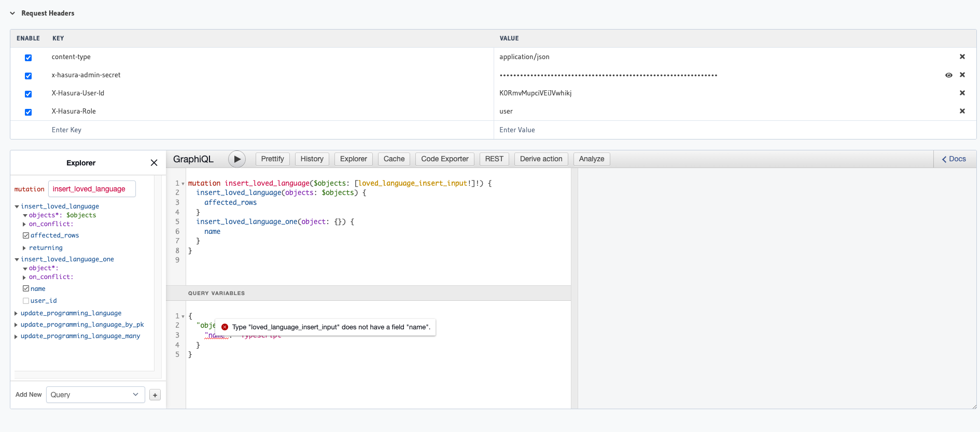Click the Prettify button

pyautogui.click(x=272, y=159)
